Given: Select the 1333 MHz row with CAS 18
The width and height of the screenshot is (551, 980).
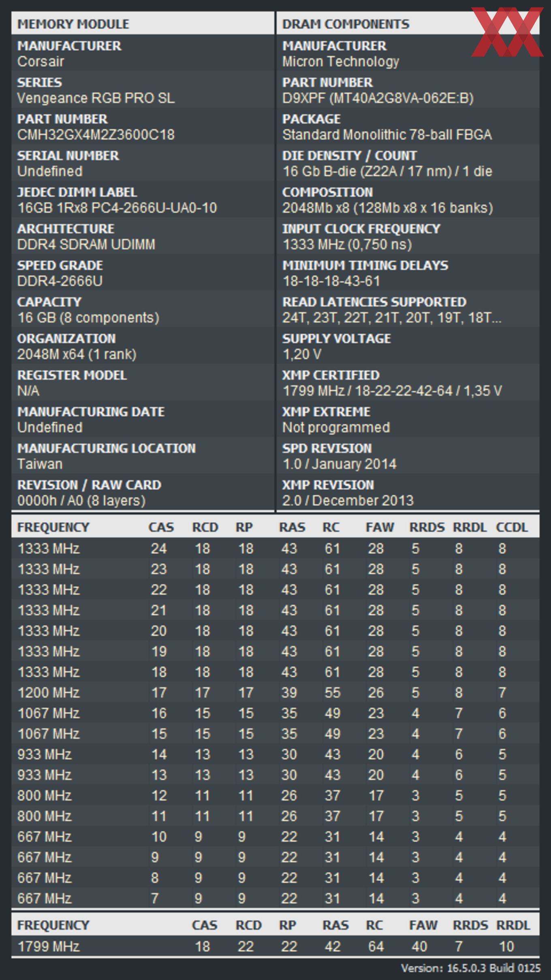Looking at the screenshot, I should (x=275, y=672).
